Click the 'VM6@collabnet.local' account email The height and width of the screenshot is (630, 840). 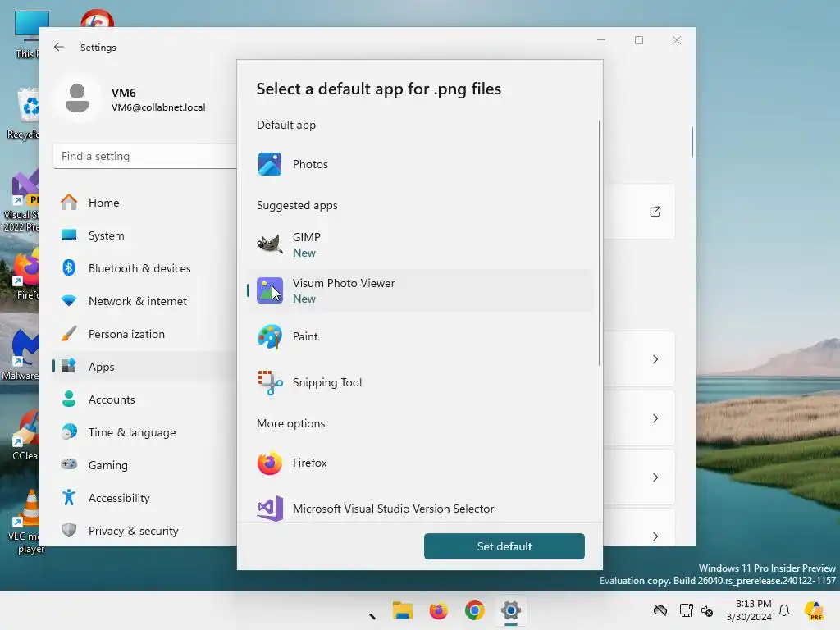pyautogui.click(x=158, y=107)
